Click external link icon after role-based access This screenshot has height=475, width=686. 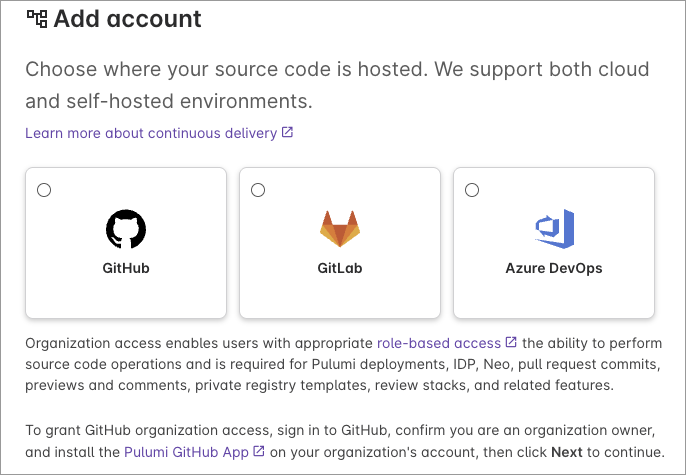coord(511,342)
